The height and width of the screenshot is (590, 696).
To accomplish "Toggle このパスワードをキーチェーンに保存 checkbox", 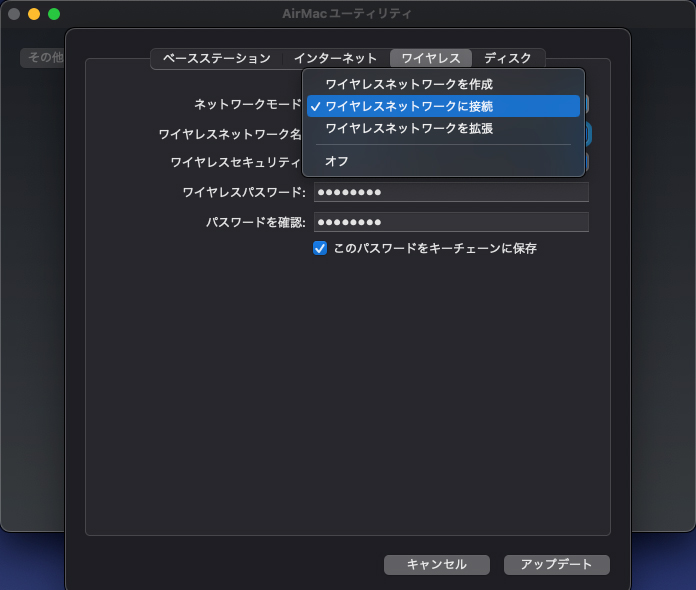I will 320,248.
